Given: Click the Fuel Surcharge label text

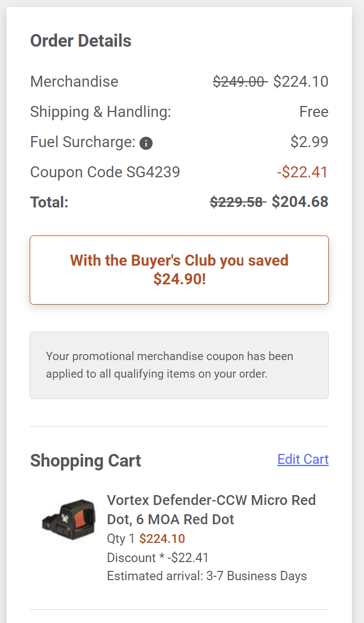Looking at the screenshot, I should click(83, 142).
